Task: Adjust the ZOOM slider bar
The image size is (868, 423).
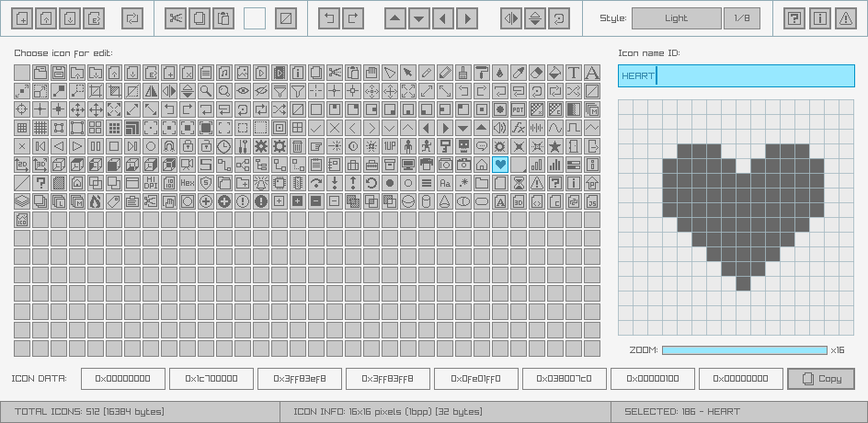Action: pyautogui.click(x=745, y=350)
